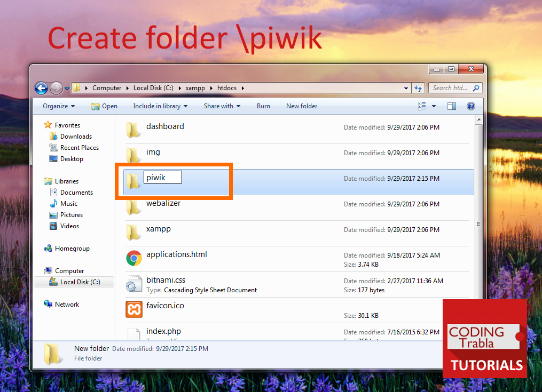The height and width of the screenshot is (392, 542).
Task: Open the Help question mark icon
Action: (x=470, y=106)
